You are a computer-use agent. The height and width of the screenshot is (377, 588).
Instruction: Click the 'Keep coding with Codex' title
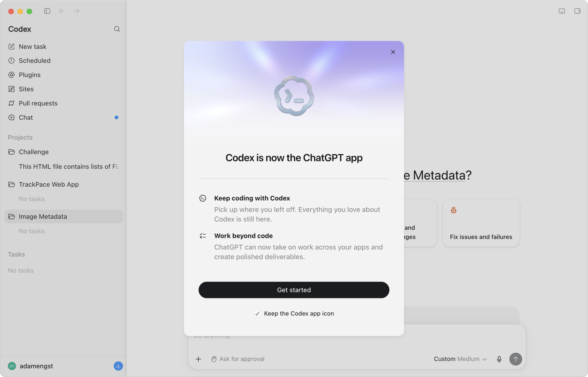(x=252, y=198)
